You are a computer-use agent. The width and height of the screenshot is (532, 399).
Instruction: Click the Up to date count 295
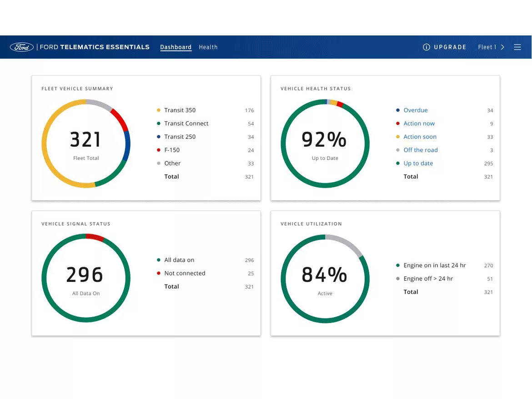click(x=488, y=164)
